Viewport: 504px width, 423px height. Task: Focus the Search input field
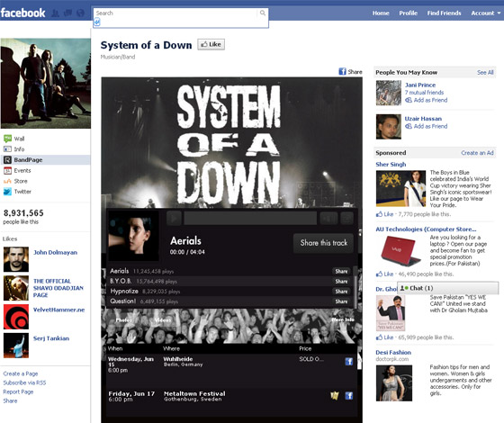pyautogui.click(x=176, y=13)
